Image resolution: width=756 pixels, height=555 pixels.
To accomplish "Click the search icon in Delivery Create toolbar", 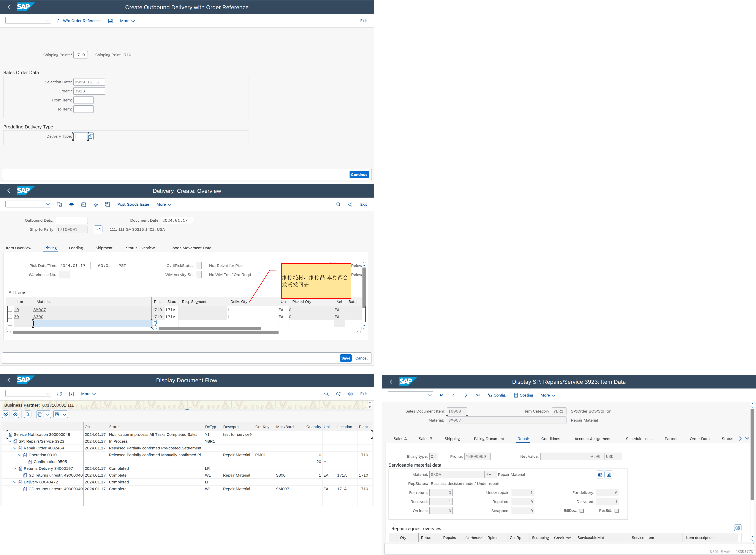I will tap(338, 204).
